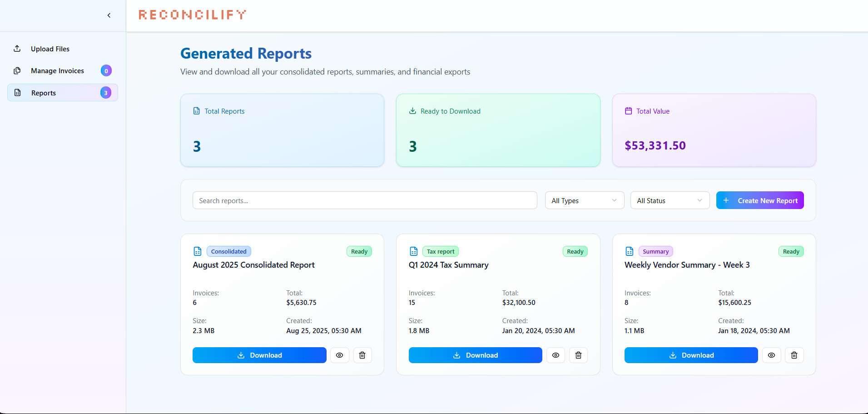The width and height of the screenshot is (868, 414).
Task: Click the Reports count badge showing 3
Action: pyautogui.click(x=106, y=93)
